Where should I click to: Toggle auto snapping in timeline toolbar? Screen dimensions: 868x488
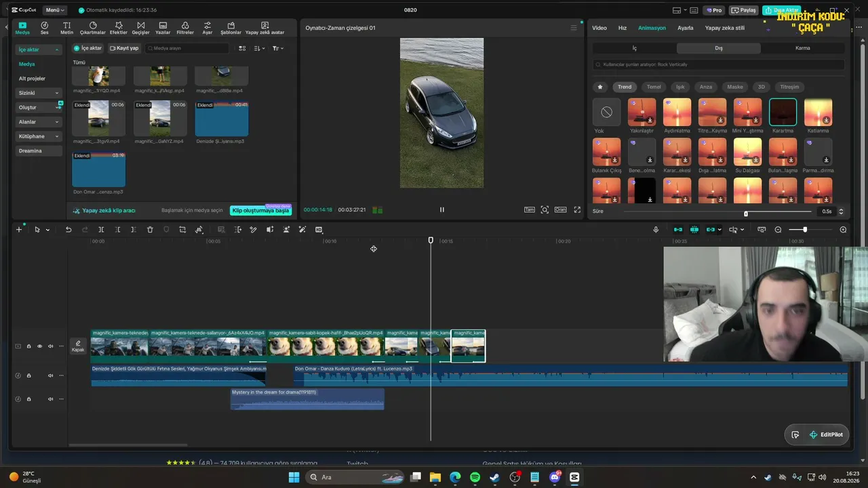pos(694,230)
